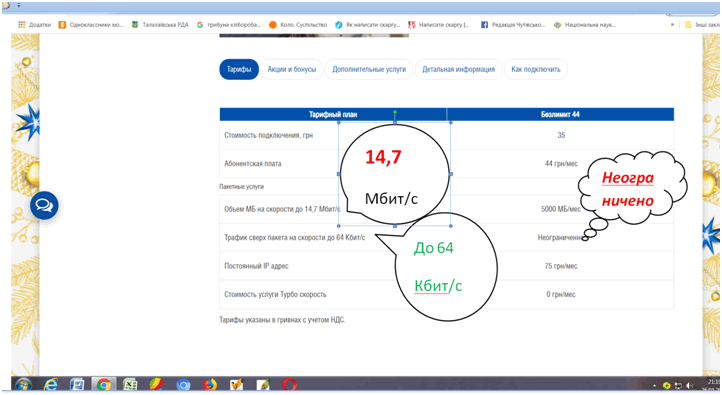Image resolution: width=722 pixels, height=395 pixels.
Task: Click the Безлимит 44 column header
Action: click(560, 114)
